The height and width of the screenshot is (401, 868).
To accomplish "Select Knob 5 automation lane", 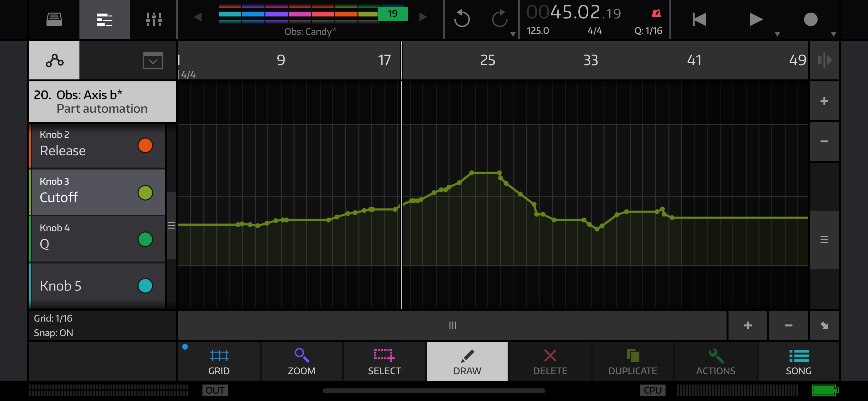I will click(x=98, y=286).
